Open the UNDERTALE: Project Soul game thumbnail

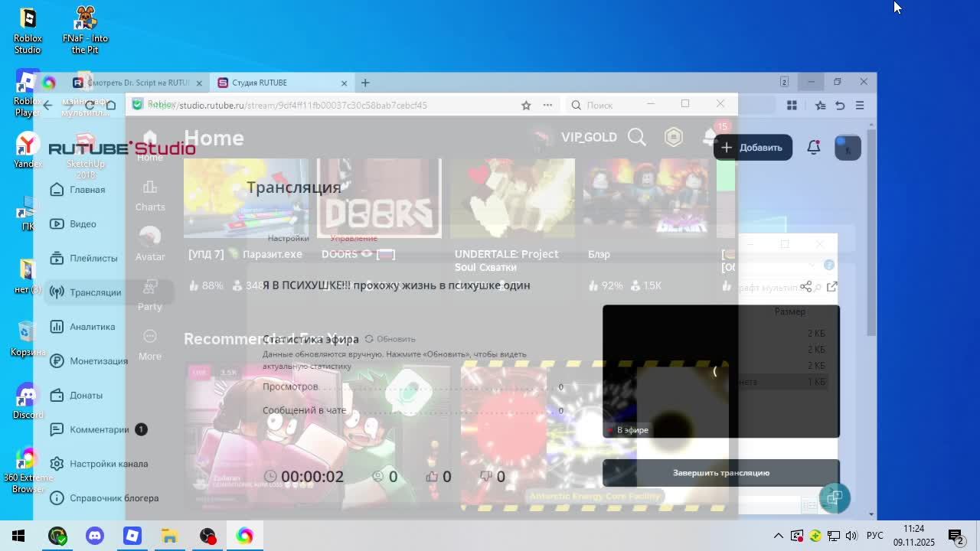pyautogui.click(x=512, y=197)
